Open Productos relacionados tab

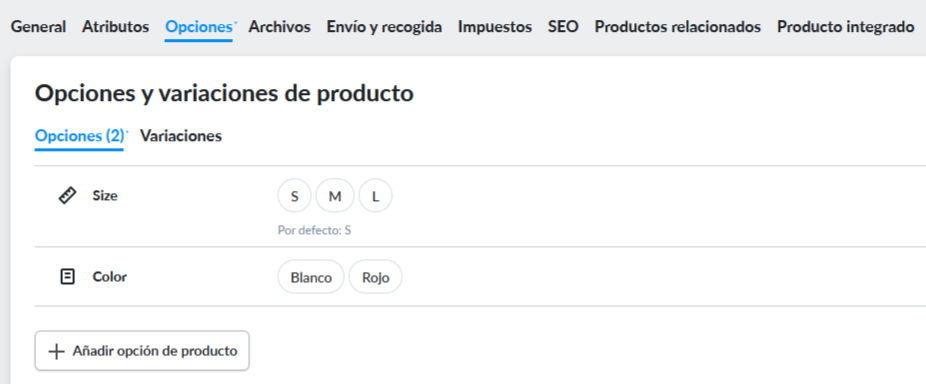(x=677, y=27)
